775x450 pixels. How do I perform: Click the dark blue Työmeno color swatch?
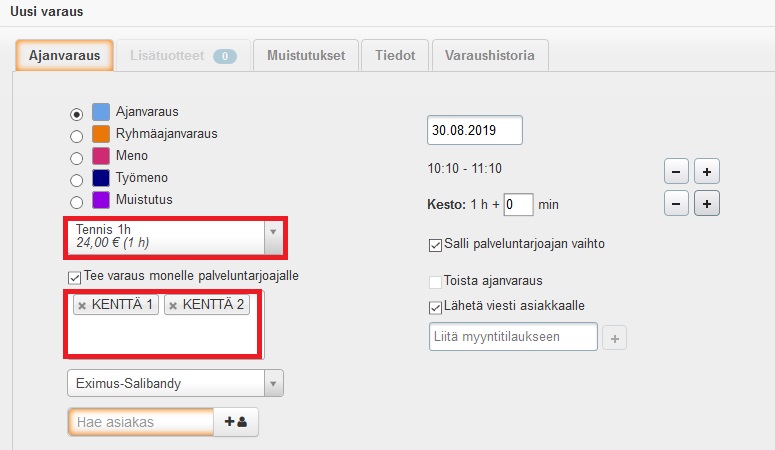point(101,178)
